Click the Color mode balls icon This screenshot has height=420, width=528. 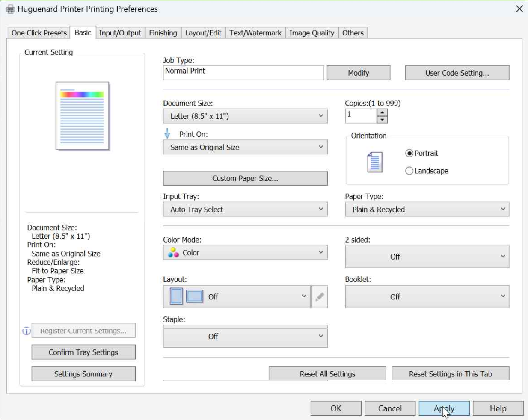173,253
